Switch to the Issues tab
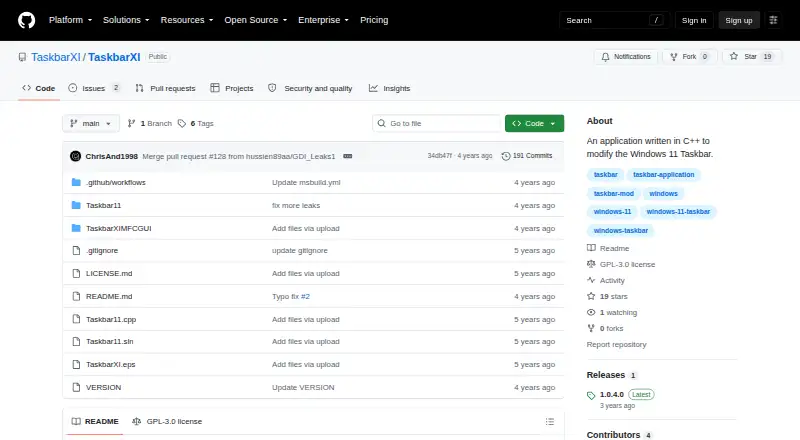 pyautogui.click(x=94, y=88)
